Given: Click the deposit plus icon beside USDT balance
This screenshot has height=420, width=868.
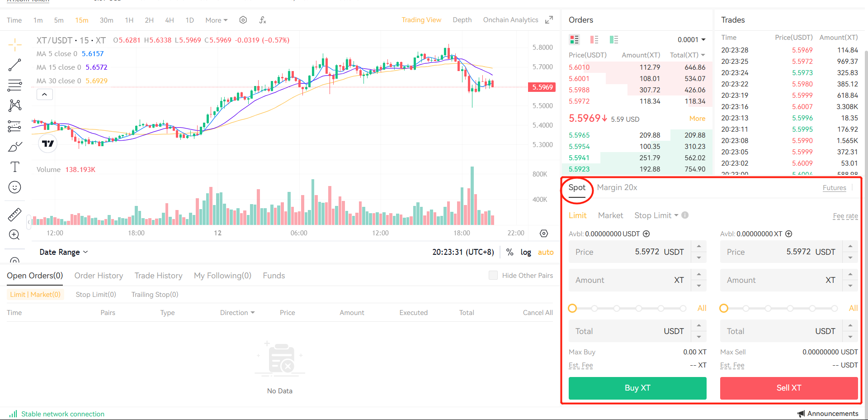Looking at the screenshot, I should pyautogui.click(x=646, y=234).
